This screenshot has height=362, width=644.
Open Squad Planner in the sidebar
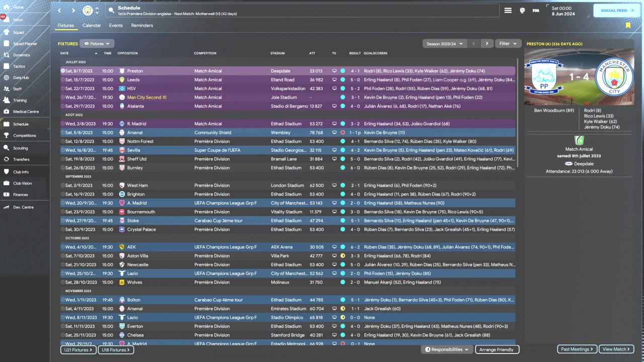[25, 44]
